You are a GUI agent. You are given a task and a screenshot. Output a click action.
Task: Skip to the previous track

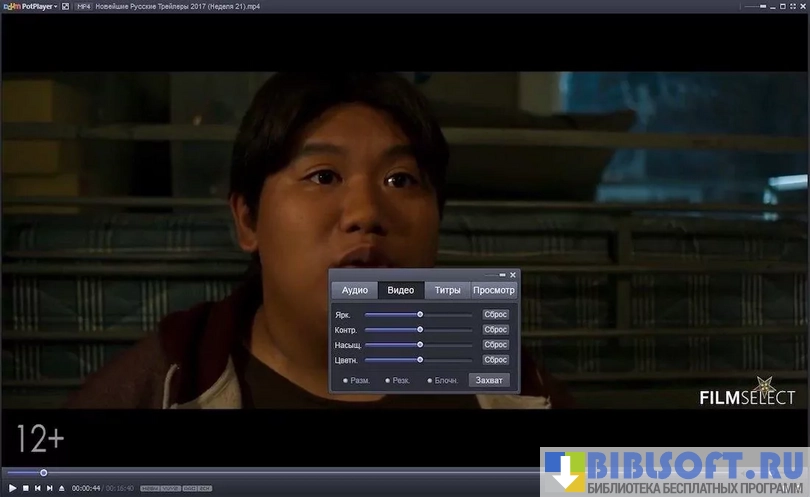(x=37, y=488)
